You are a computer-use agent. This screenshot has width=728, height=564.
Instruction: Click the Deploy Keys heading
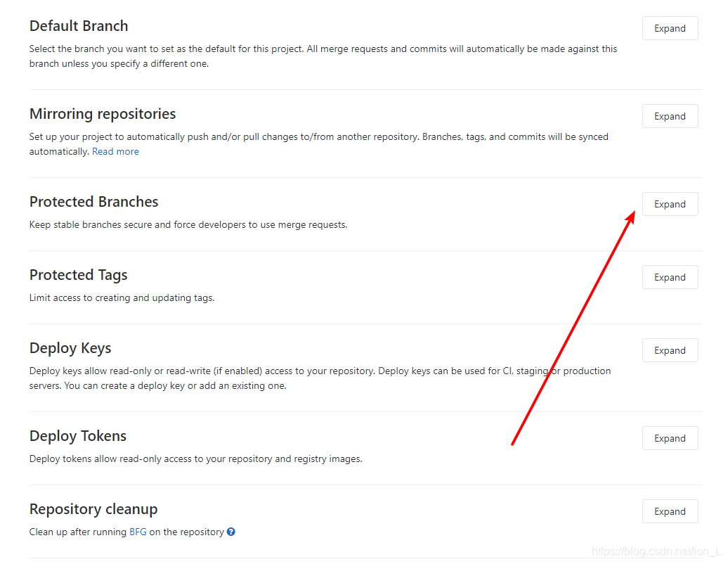[x=70, y=348]
